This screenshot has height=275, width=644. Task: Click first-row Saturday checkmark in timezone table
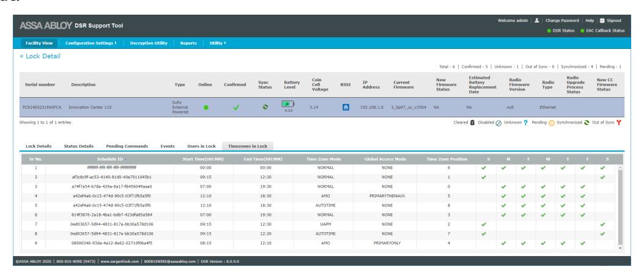coord(602,168)
